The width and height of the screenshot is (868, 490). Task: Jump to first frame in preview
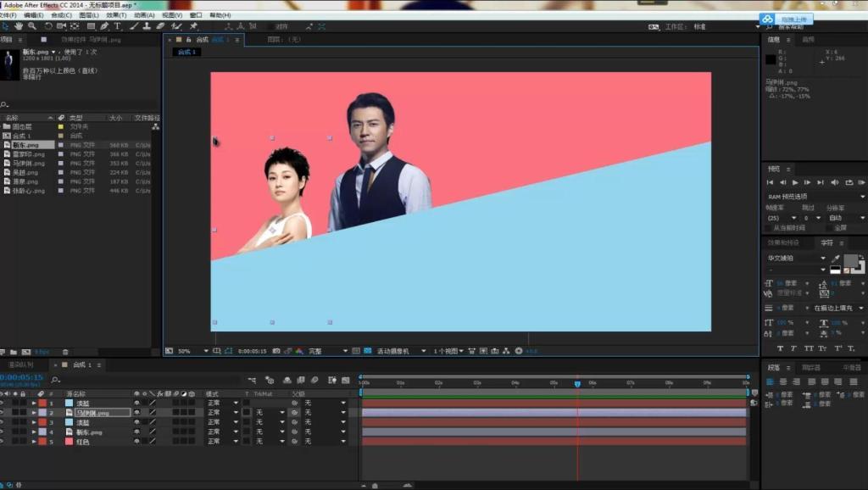770,183
